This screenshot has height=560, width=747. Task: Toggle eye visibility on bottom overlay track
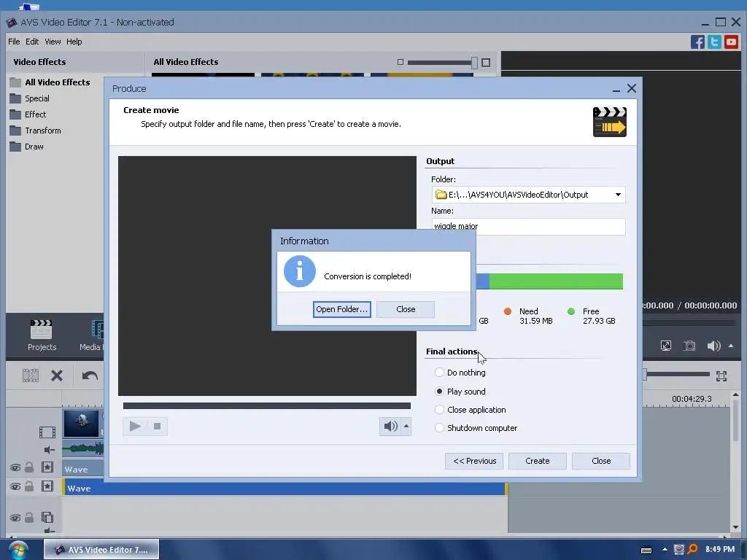[15, 518]
